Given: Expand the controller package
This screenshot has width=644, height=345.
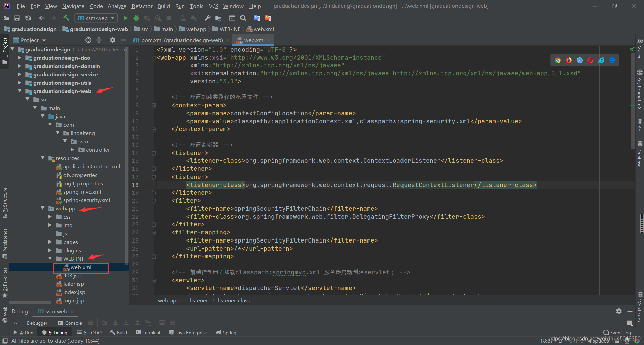Looking at the screenshot, I should pos(72,150).
